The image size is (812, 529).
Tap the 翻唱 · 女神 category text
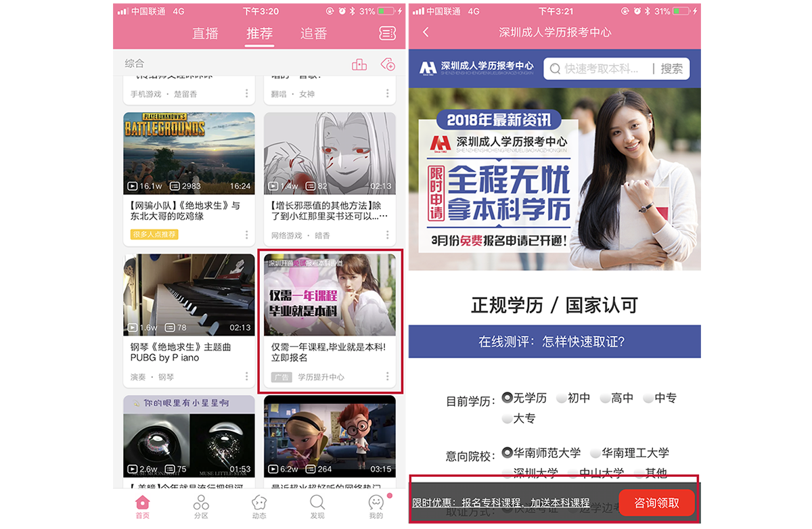tap(293, 94)
